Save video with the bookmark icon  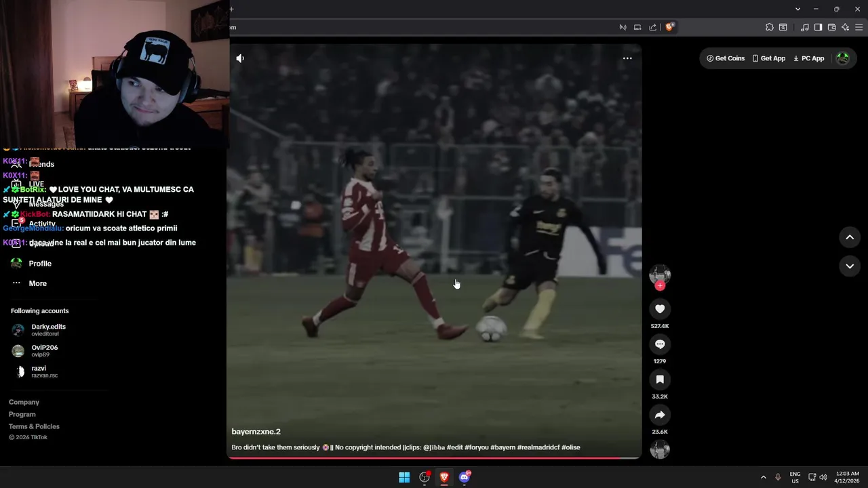(x=660, y=380)
